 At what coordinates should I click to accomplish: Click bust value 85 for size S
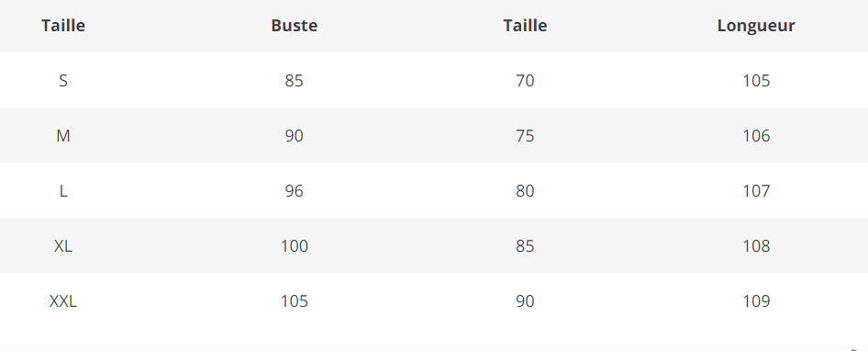click(295, 81)
